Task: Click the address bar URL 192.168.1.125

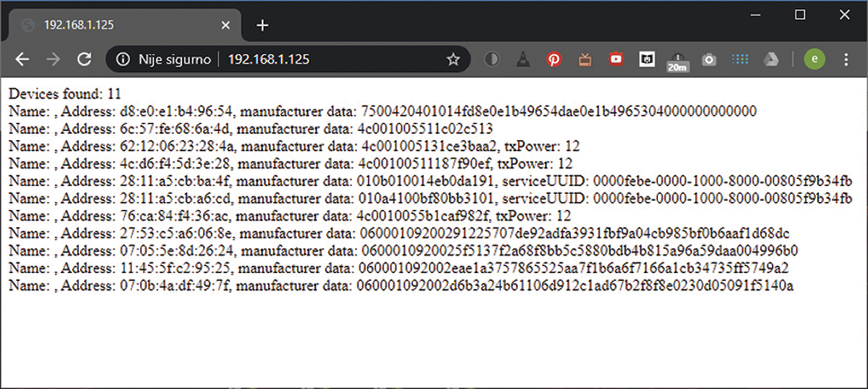Action: tap(269, 59)
